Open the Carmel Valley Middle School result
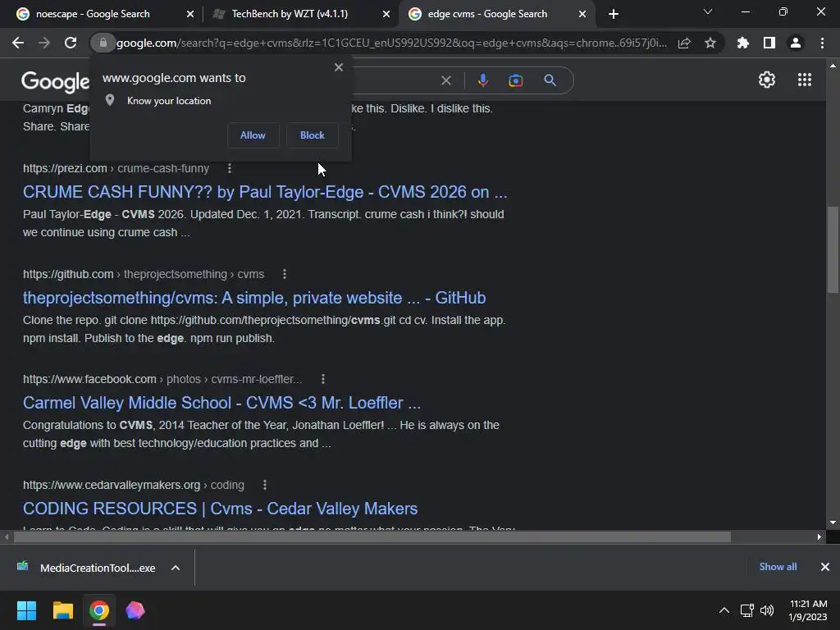The image size is (840, 630). [221, 403]
